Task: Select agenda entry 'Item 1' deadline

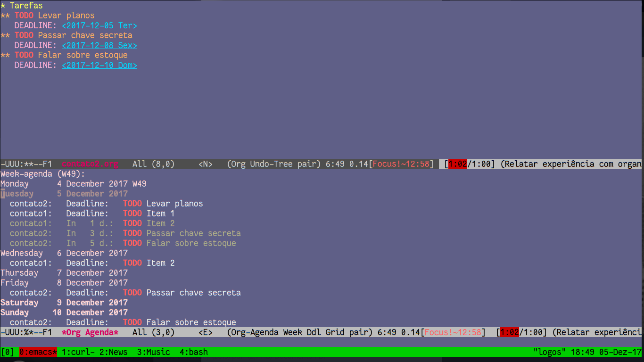Action: (92, 214)
